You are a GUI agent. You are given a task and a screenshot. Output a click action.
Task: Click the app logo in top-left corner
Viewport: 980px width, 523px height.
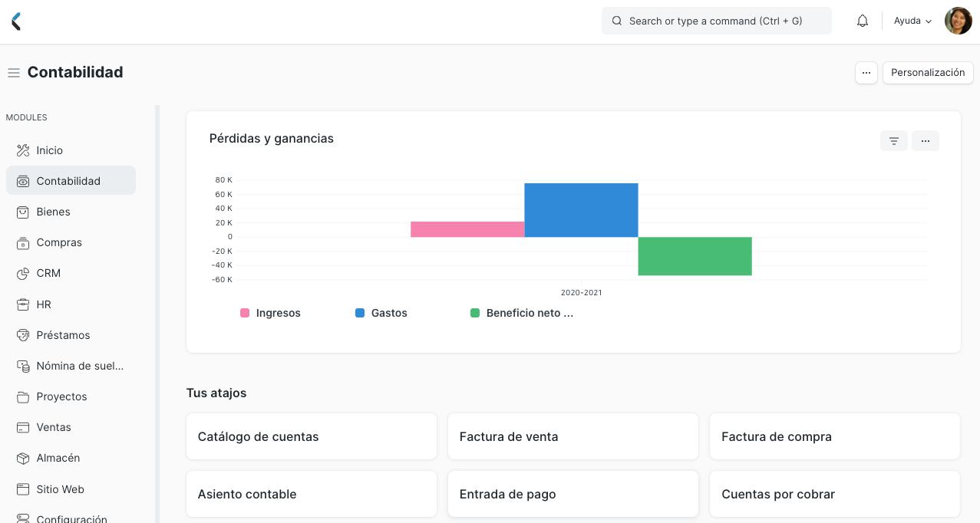pyautogui.click(x=16, y=21)
